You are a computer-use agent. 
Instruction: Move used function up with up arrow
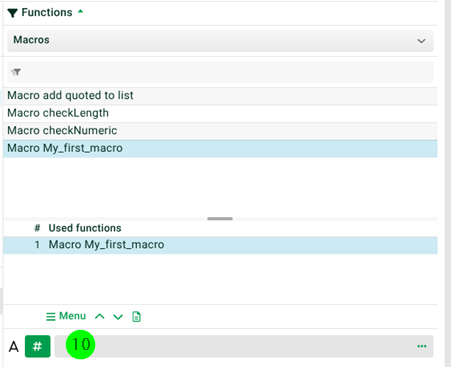click(100, 316)
